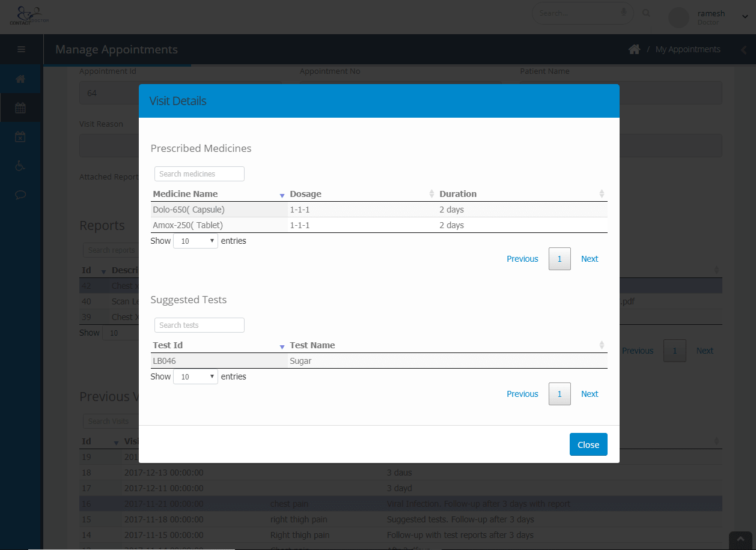This screenshot has height=550, width=756.
Task: Open the medicines Show entries dropdown
Action: point(195,241)
